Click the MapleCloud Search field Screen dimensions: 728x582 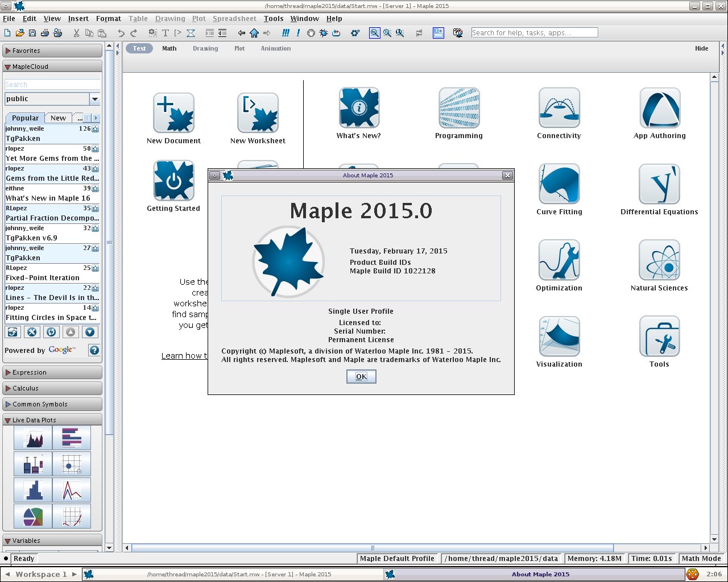pyautogui.click(x=52, y=84)
